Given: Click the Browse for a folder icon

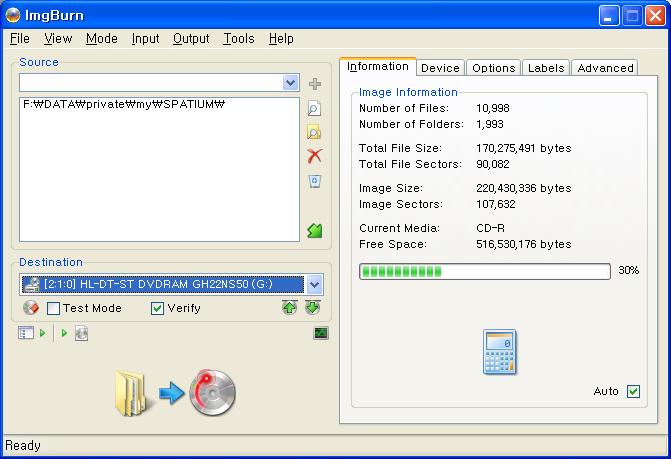Looking at the screenshot, I should [314, 133].
